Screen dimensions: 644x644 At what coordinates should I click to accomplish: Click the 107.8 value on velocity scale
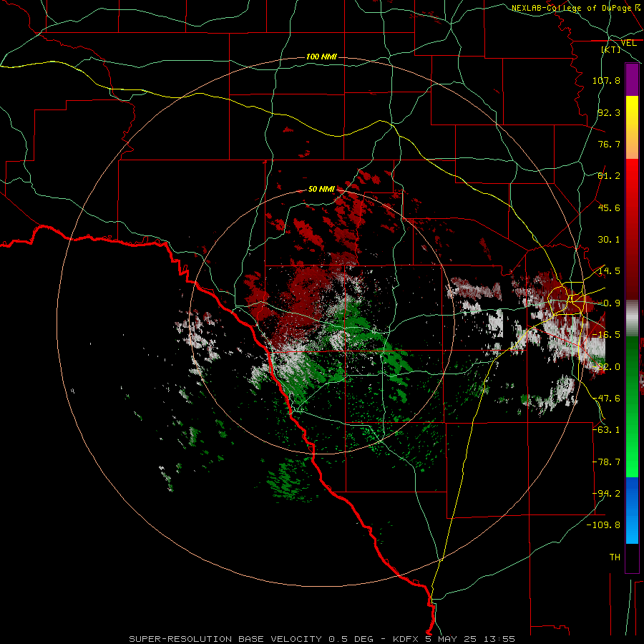[606, 80]
